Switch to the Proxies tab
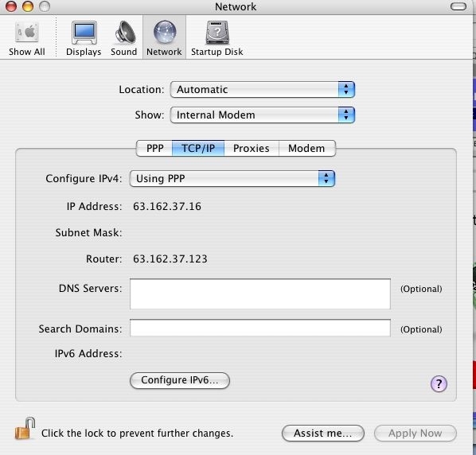The width and height of the screenshot is (476, 455). click(252, 148)
